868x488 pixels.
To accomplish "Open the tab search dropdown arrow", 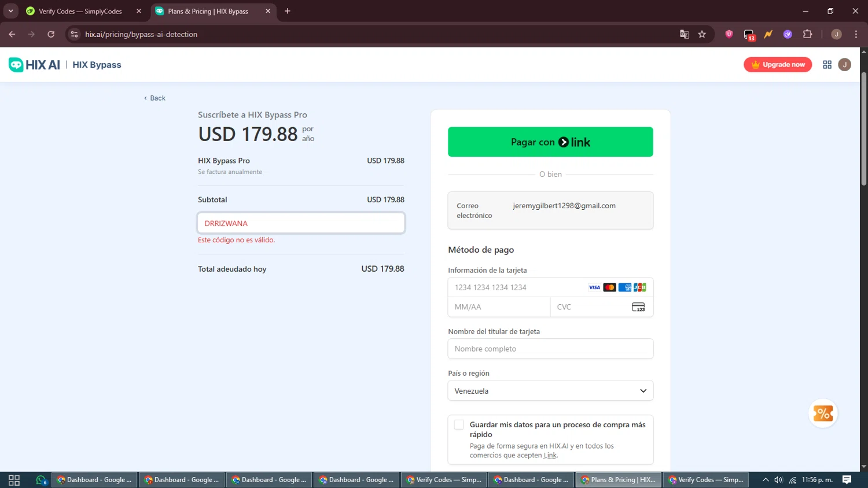I will click(10, 11).
